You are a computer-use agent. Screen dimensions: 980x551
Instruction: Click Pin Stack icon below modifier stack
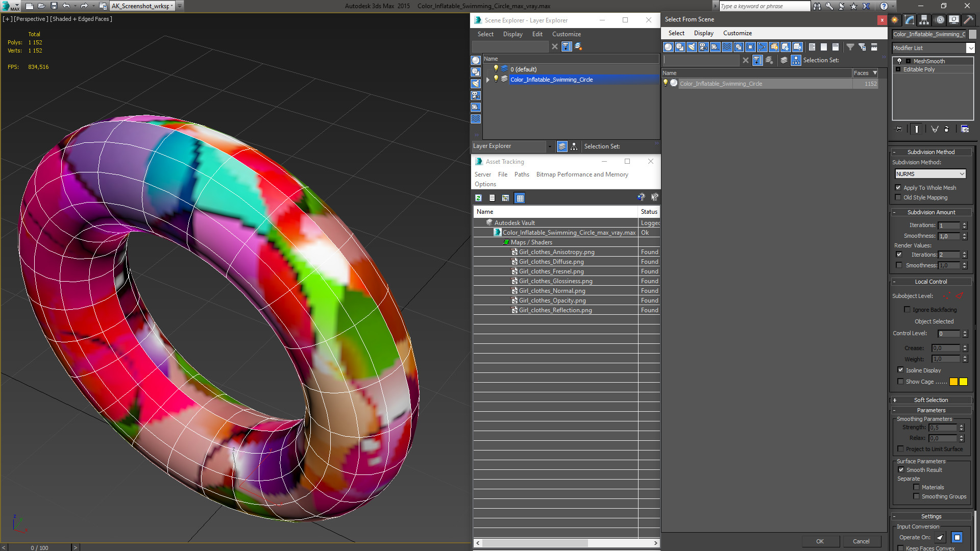point(899,129)
